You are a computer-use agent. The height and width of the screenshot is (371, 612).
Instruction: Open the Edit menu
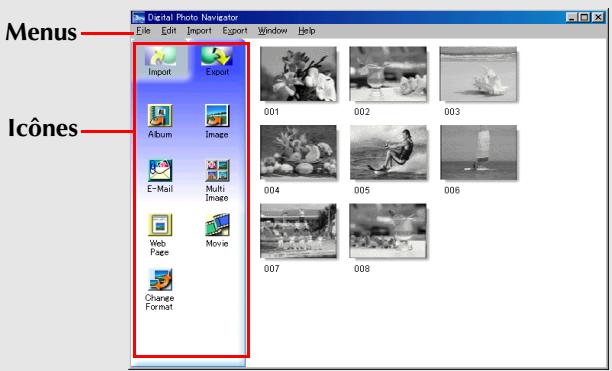[x=169, y=30]
